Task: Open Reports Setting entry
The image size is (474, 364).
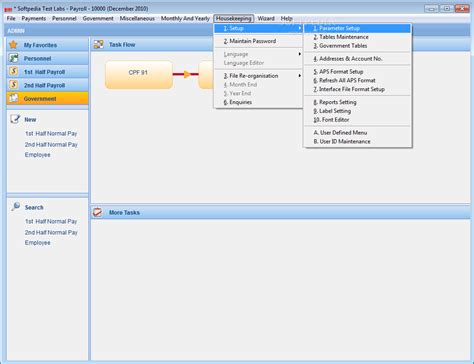Action: 357,102
